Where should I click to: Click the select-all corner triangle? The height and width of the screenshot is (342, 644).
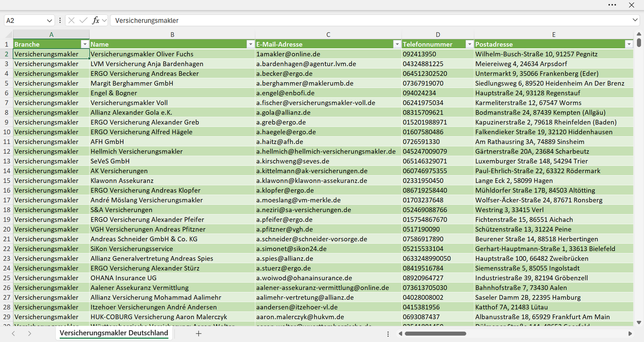pyautogui.click(x=8, y=35)
